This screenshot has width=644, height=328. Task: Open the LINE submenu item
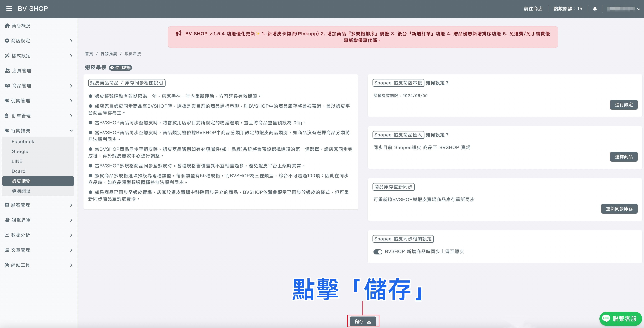click(38, 161)
